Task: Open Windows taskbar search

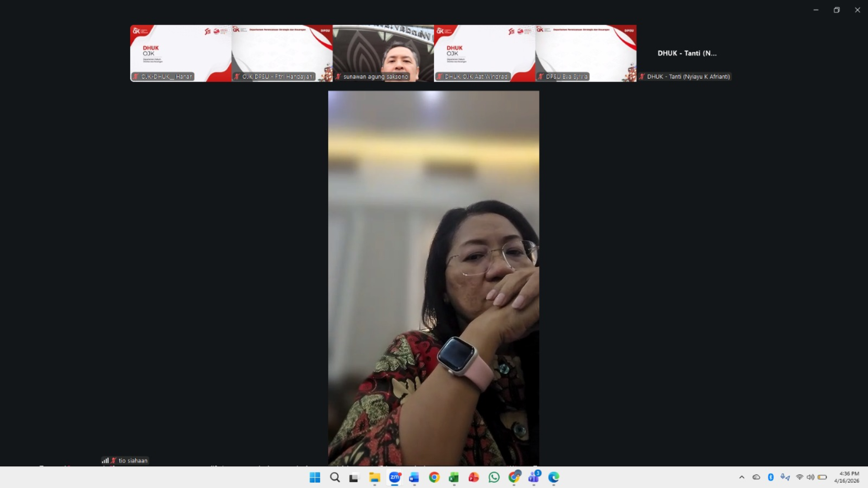Action: pyautogui.click(x=335, y=477)
